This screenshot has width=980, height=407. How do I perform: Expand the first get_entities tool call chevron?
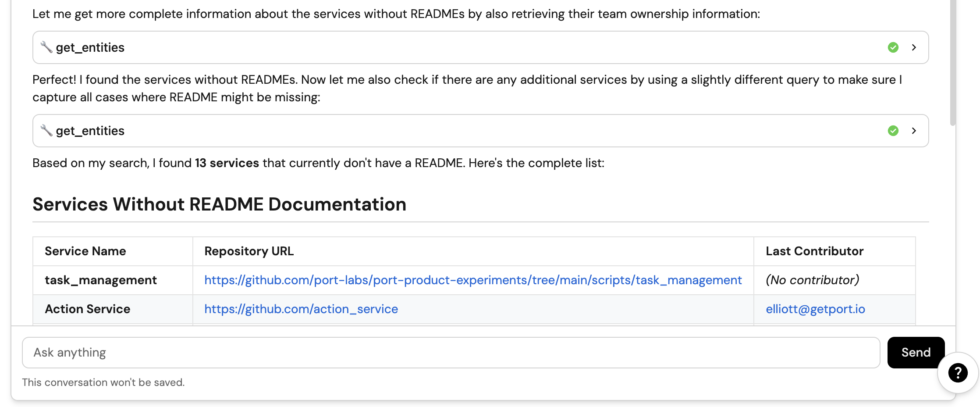click(914, 47)
